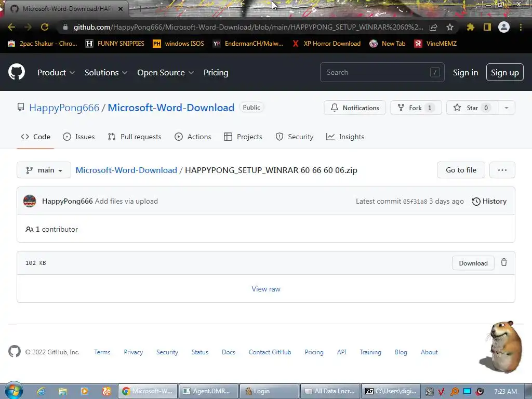Click the browser address bar URL

(248, 27)
